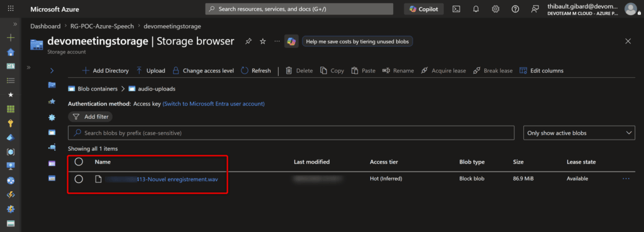Screen dimensions: 644x232
Task: Click Add Directory
Action: point(106,70)
